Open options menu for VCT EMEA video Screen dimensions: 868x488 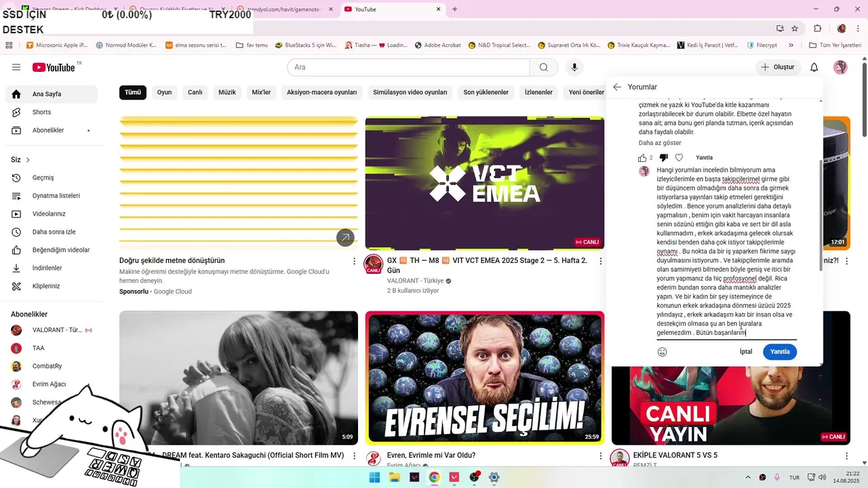tap(600, 261)
